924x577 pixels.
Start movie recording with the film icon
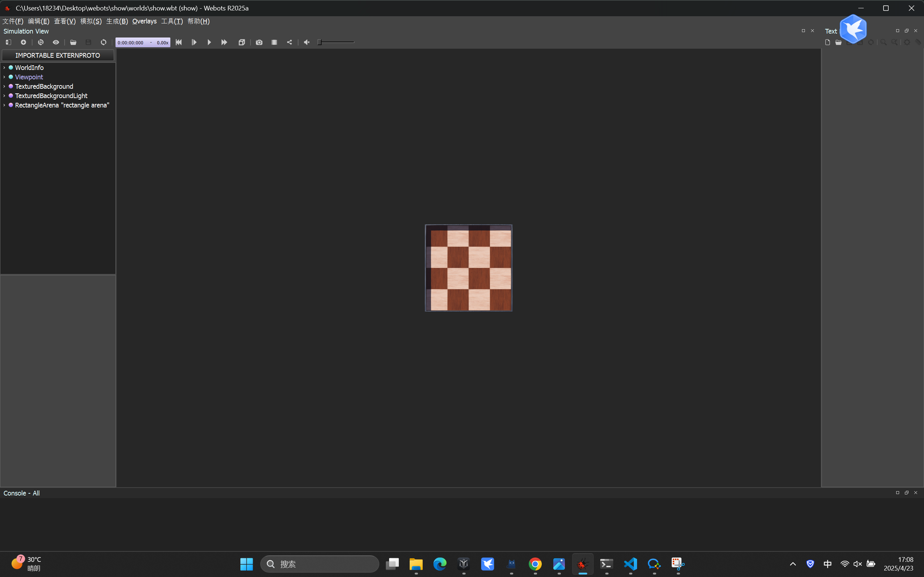(x=274, y=42)
